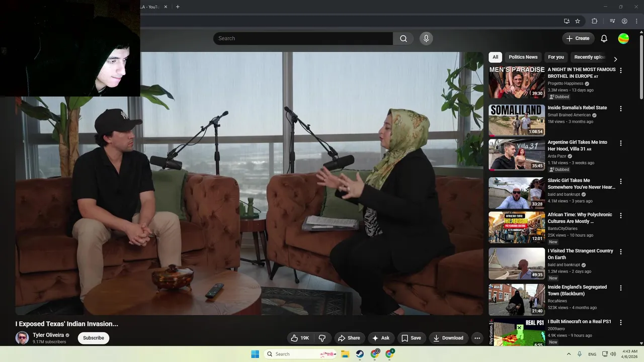Open options for Minecraft on Real PS1
644x362 pixels.
tap(620, 322)
